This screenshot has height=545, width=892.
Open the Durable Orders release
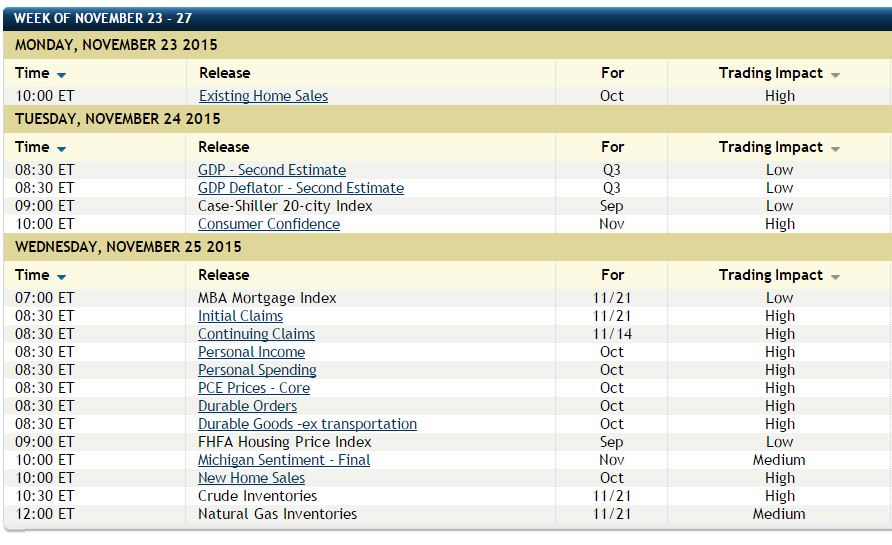click(x=247, y=406)
